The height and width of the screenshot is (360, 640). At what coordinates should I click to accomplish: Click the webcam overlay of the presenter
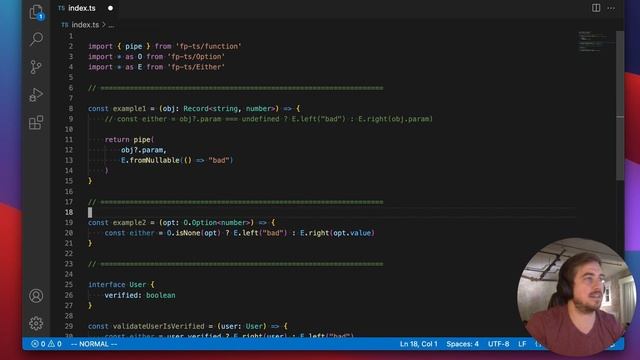tap(576, 297)
